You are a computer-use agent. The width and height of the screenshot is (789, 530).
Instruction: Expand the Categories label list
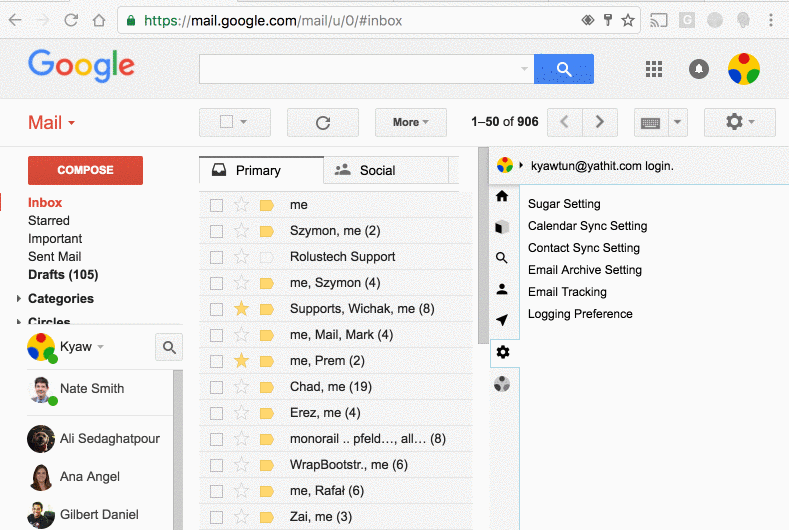[19, 298]
